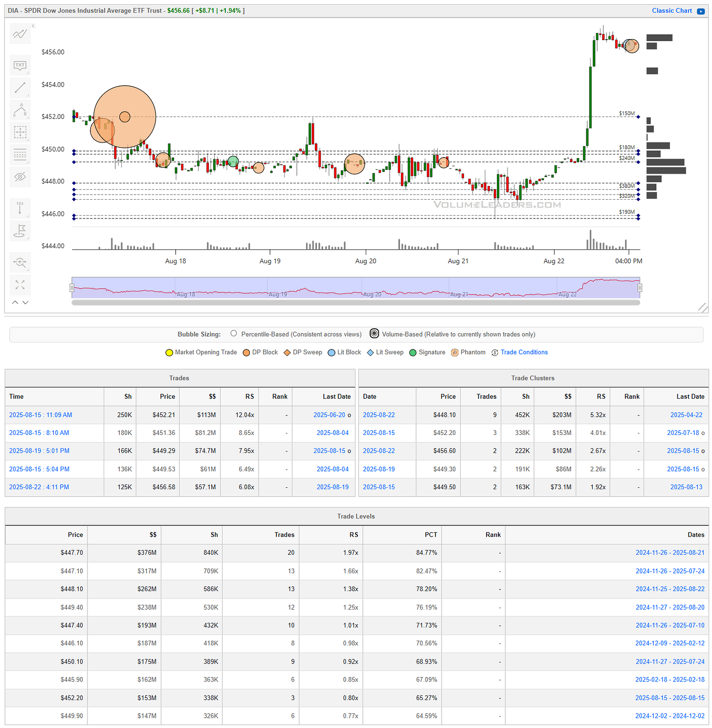Open trade 2025-08-22 : 4:11 PM

tap(39, 487)
